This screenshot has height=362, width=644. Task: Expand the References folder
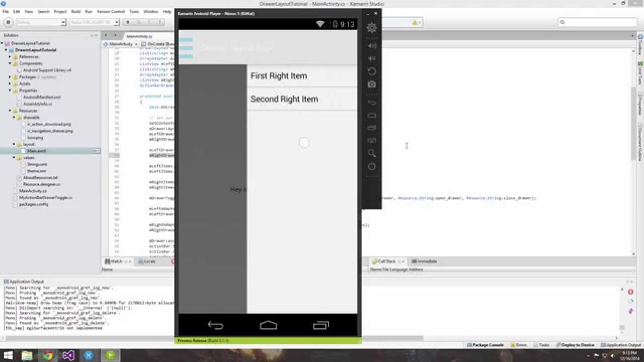pos(10,57)
